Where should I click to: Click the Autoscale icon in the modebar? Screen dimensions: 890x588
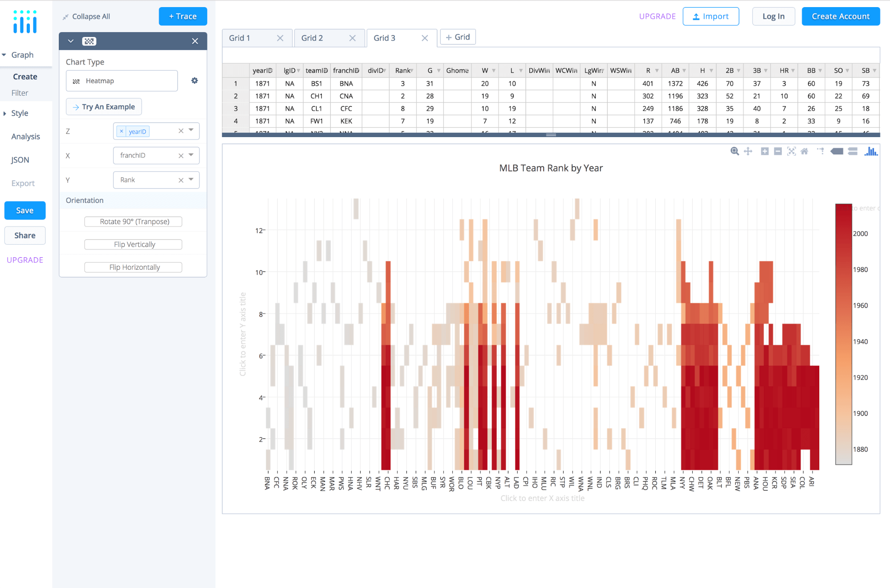coord(792,151)
